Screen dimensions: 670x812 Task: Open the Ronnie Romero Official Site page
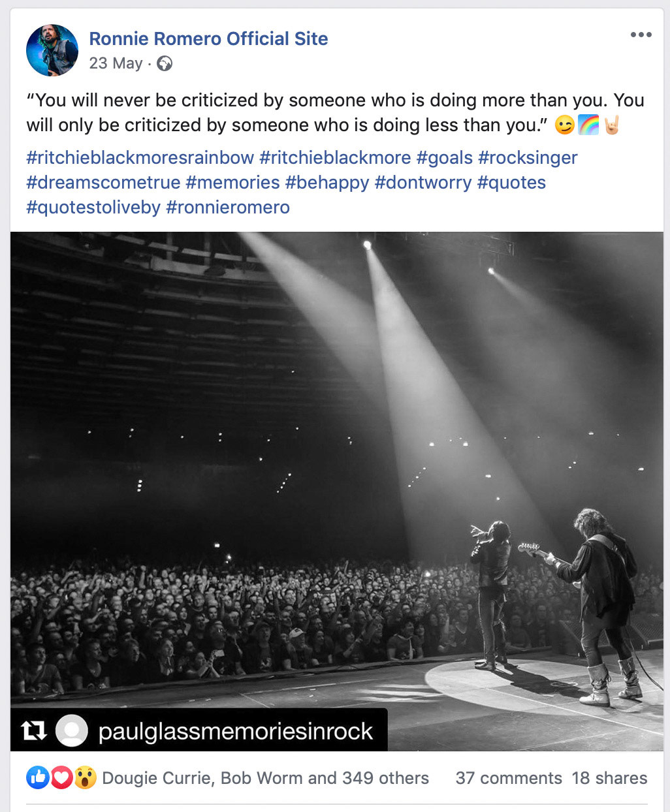click(x=208, y=39)
